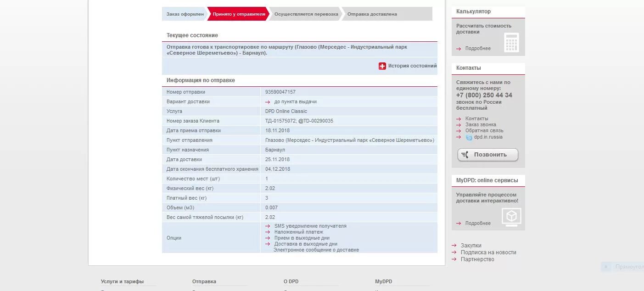Click the SMS уведомление получателя option

click(x=310, y=226)
